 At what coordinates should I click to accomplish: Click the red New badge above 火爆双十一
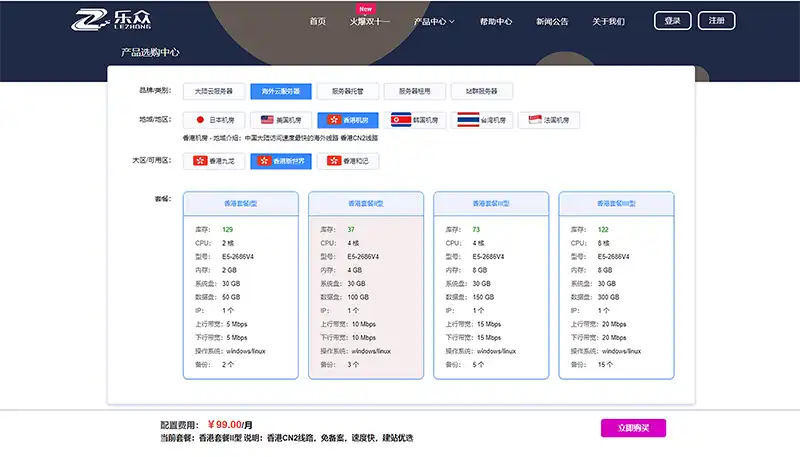pos(365,9)
